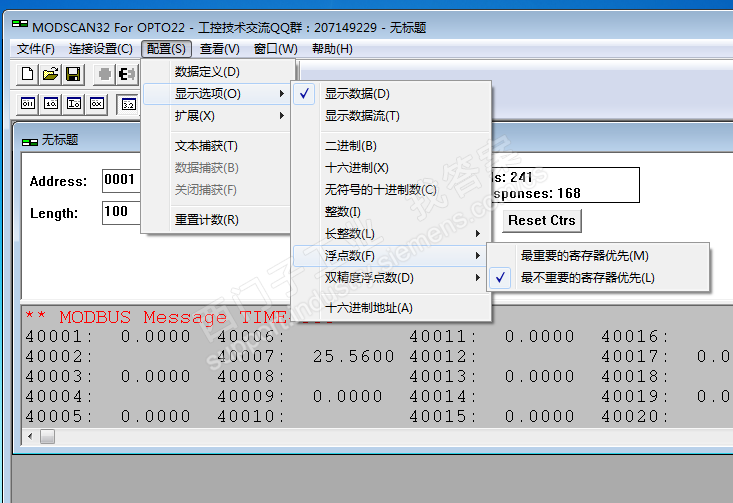Select the integer display format icon

74,104
